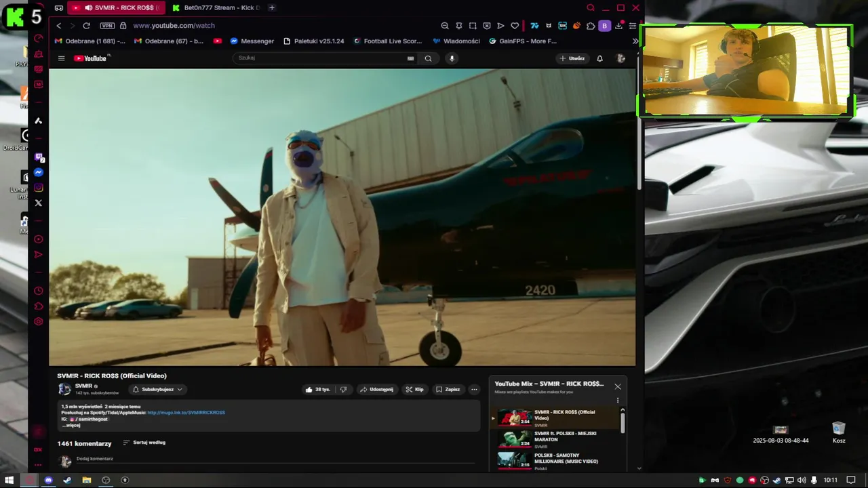Add page to favorites with heart icon
Image resolution: width=868 pixels, height=488 pixels.
[x=515, y=26]
